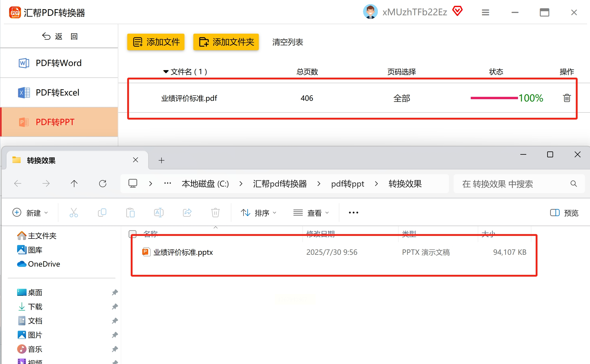Click the share toolbar icon in Explorer
Screen dimensions: 590x364
pos(187,213)
